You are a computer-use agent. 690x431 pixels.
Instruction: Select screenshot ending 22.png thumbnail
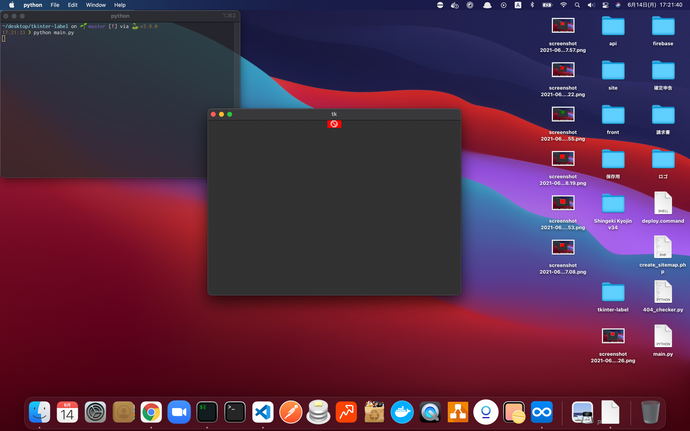[x=563, y=70]
